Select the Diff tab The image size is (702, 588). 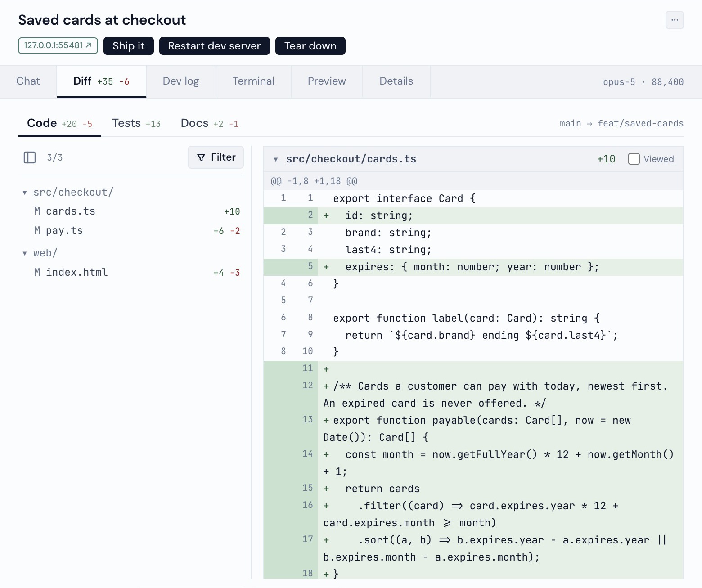tap(102, 81)
